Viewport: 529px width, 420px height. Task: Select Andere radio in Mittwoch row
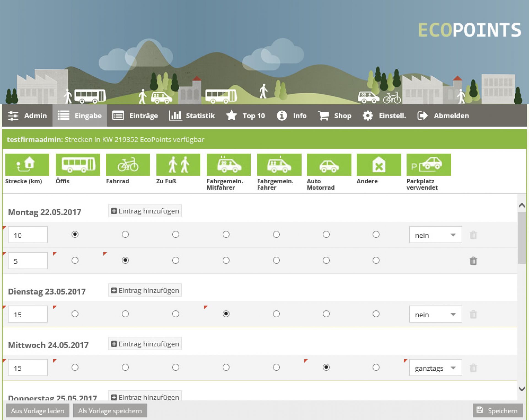click(x=376, y=367)
